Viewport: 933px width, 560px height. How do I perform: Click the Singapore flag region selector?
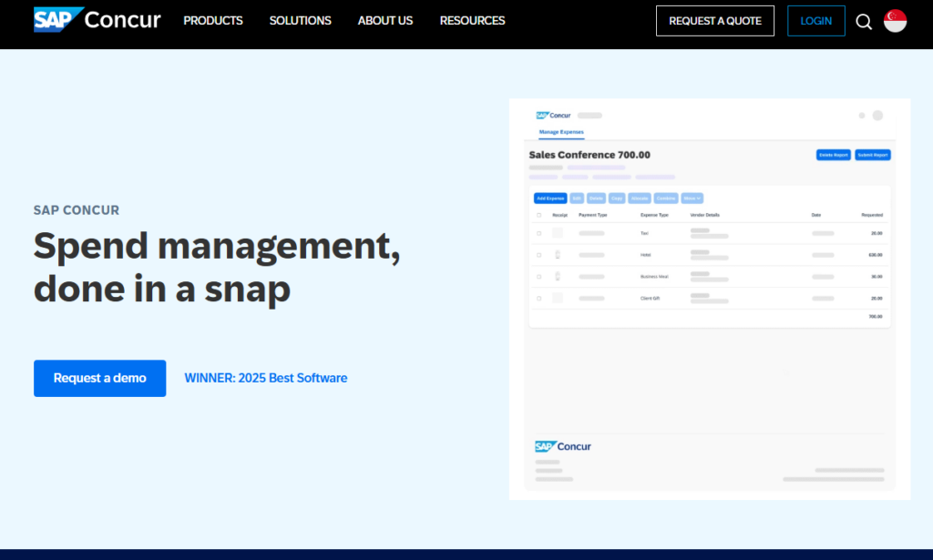(895, 21)
